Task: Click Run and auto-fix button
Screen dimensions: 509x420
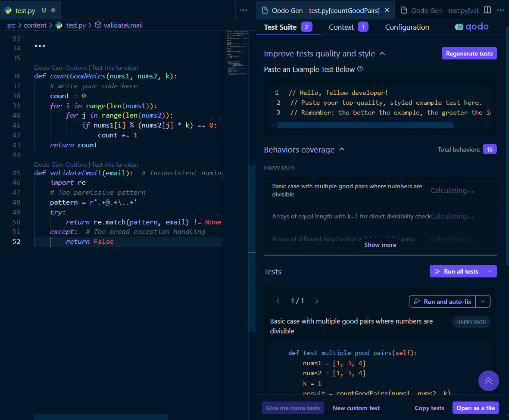Action: click(x=443, y=302)
